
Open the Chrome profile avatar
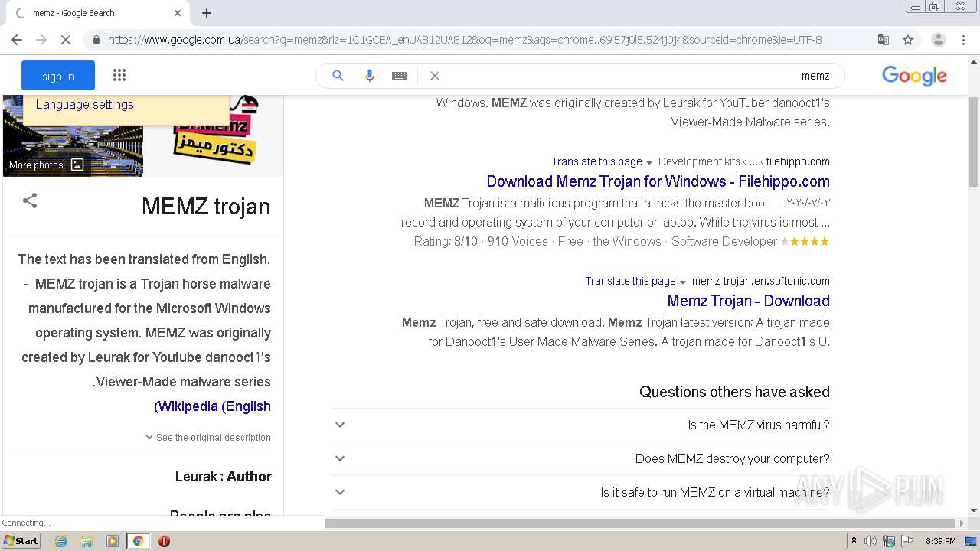[938, 40]
